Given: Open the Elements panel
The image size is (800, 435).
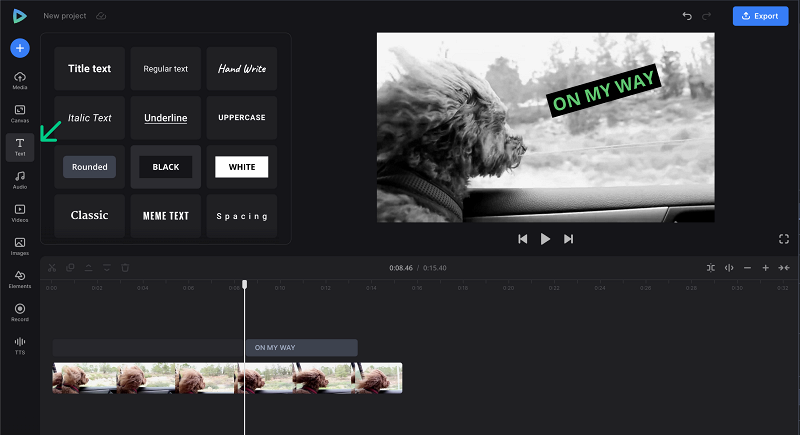Looking at the screenshot, I should (x=20, y=279).
